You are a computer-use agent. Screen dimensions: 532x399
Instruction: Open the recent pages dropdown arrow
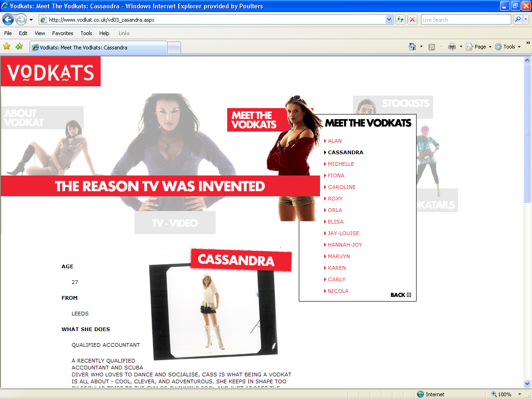pos(31,20)
